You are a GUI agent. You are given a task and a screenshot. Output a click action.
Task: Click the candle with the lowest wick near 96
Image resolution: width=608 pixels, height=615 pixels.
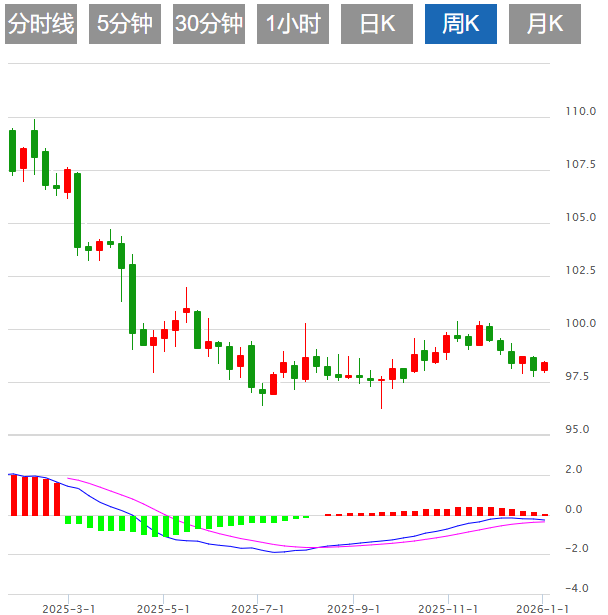(381, 380)
